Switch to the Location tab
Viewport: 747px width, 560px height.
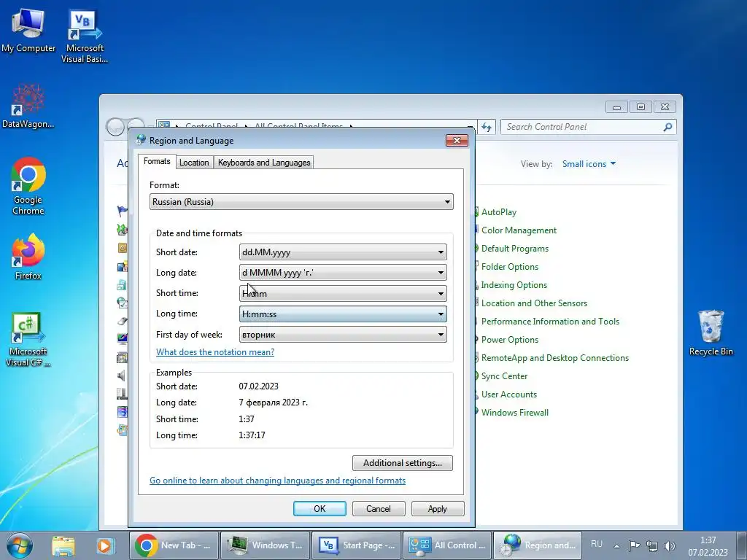(x=194, y=163)
